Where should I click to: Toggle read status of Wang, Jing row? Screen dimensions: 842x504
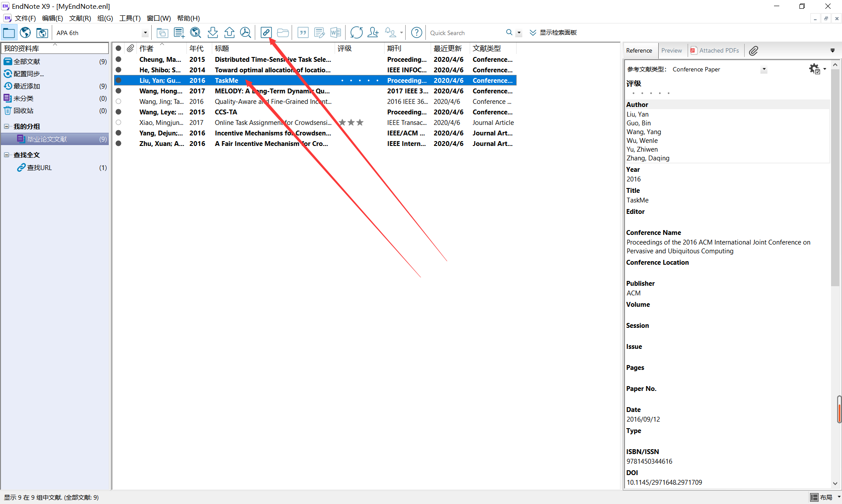tap(118, 101)
